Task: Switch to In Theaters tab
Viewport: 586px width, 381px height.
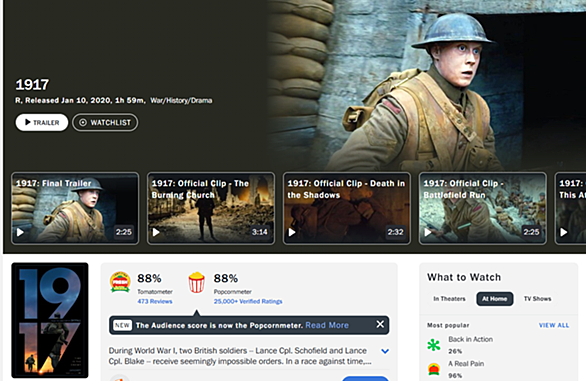Action: [x=450, y=299]
